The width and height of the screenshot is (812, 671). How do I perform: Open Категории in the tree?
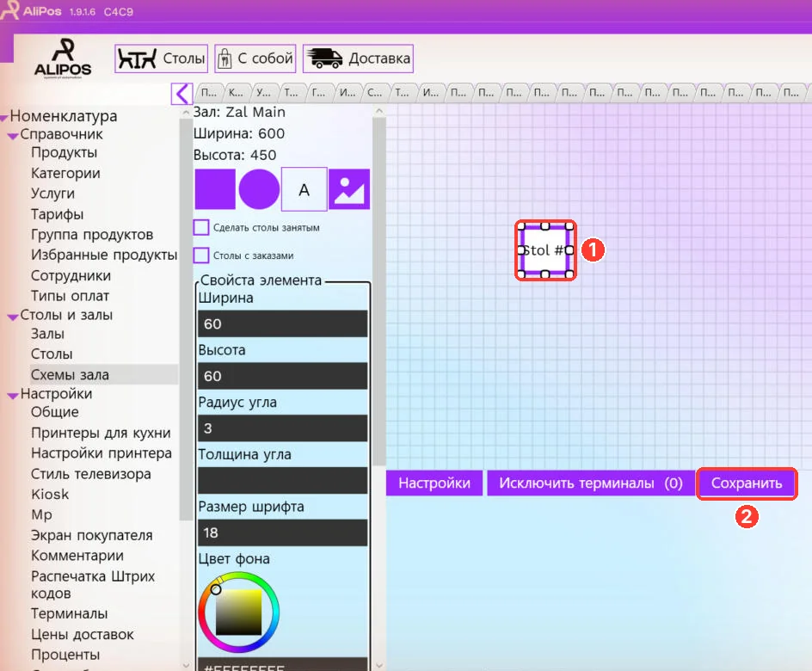65,173
